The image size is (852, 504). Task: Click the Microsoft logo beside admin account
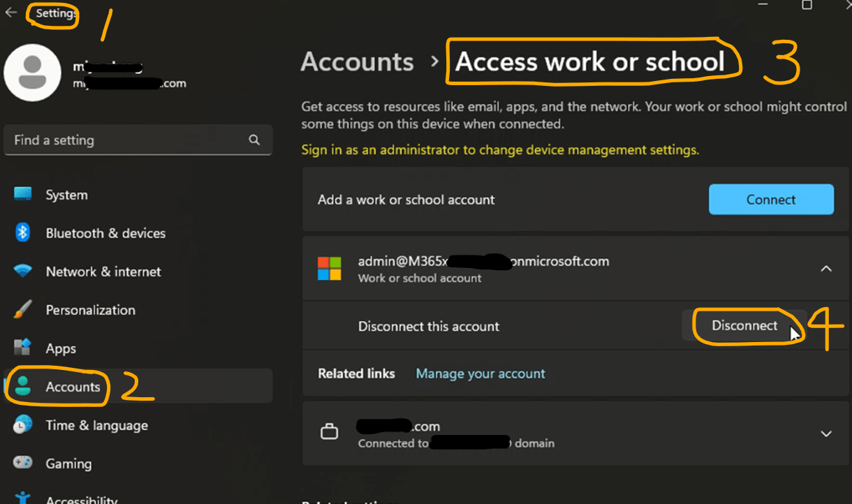(x=330, y=269)
